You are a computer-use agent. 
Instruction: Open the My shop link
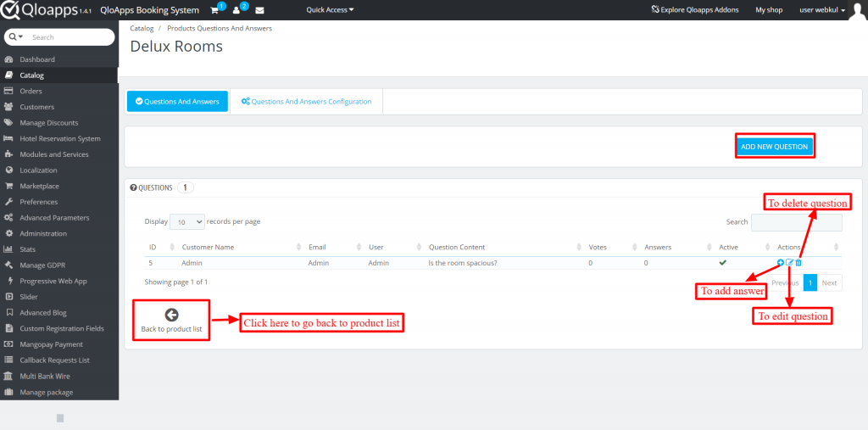(769, 10)
